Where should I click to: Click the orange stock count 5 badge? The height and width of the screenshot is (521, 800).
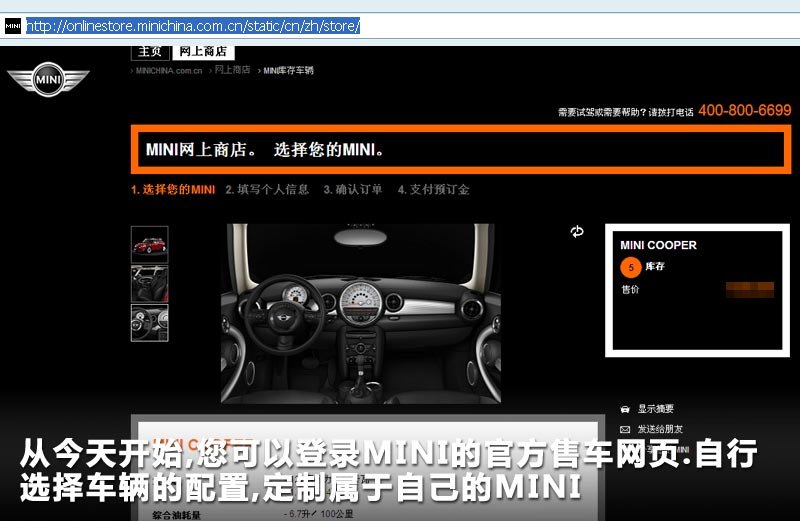click(x=631, y=267)
